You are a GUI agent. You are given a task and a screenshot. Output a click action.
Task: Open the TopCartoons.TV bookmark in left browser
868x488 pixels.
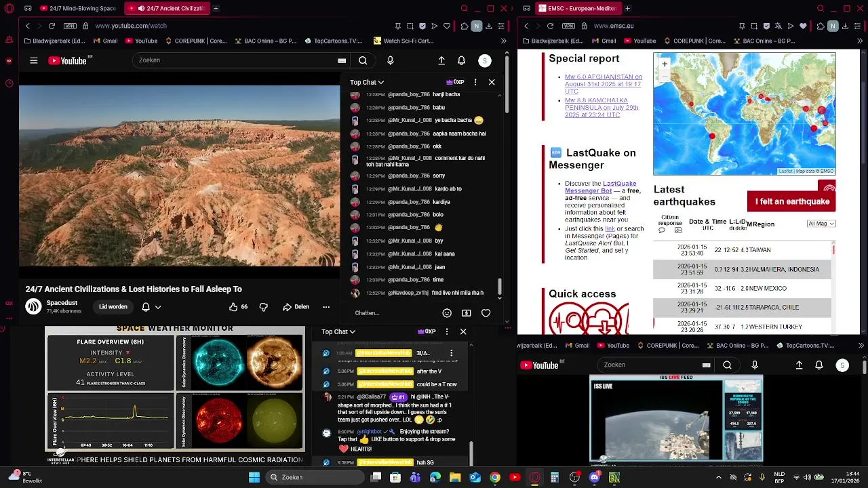coord(334,41)
